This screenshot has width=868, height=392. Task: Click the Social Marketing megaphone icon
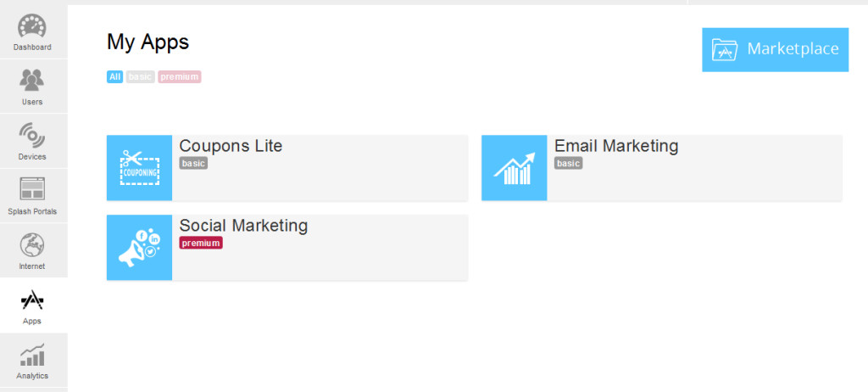[x=140, y=247]
